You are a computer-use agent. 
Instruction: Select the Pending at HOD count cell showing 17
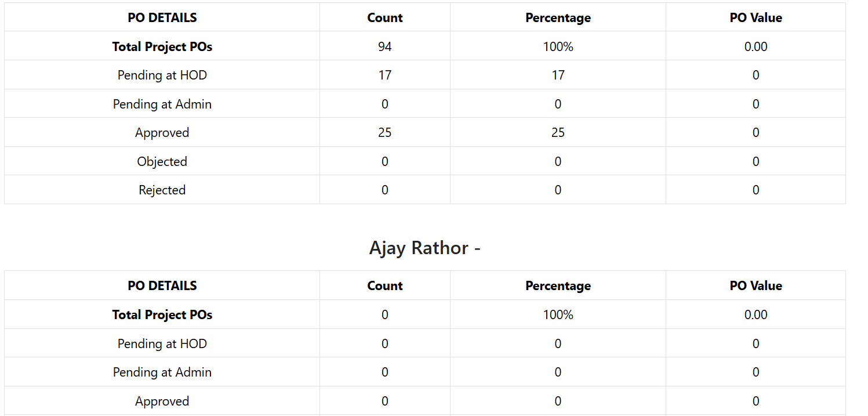coord(384,75)
